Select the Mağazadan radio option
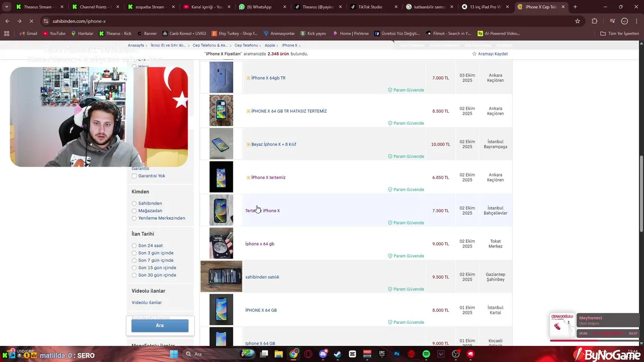644x362 pixels. coord(134,211)
